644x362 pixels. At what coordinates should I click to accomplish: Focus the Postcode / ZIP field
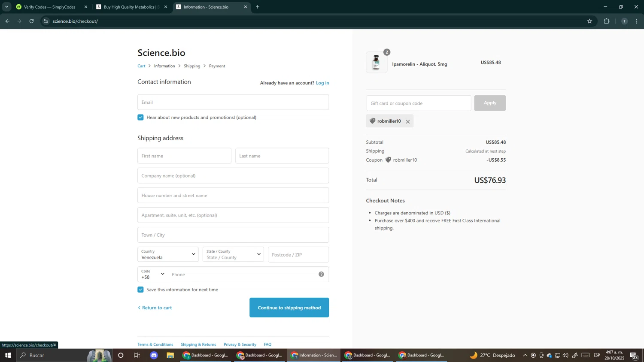[x=298, y=254]
